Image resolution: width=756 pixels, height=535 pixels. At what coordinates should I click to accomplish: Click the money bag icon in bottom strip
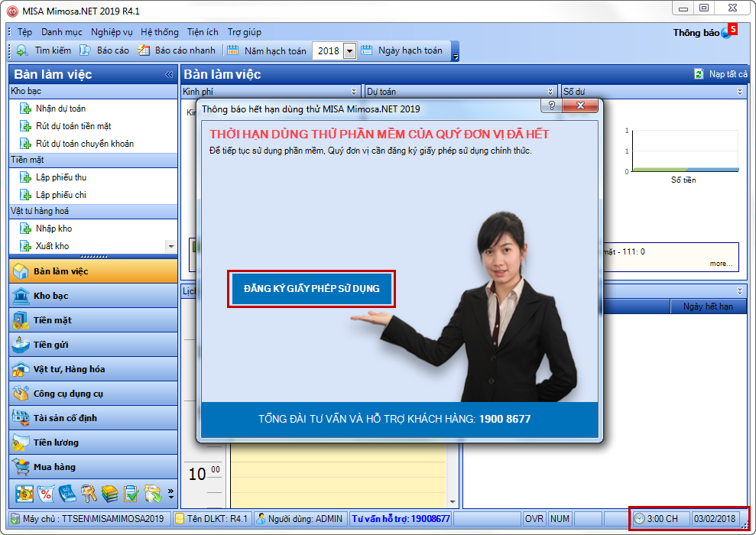(24, 494)
